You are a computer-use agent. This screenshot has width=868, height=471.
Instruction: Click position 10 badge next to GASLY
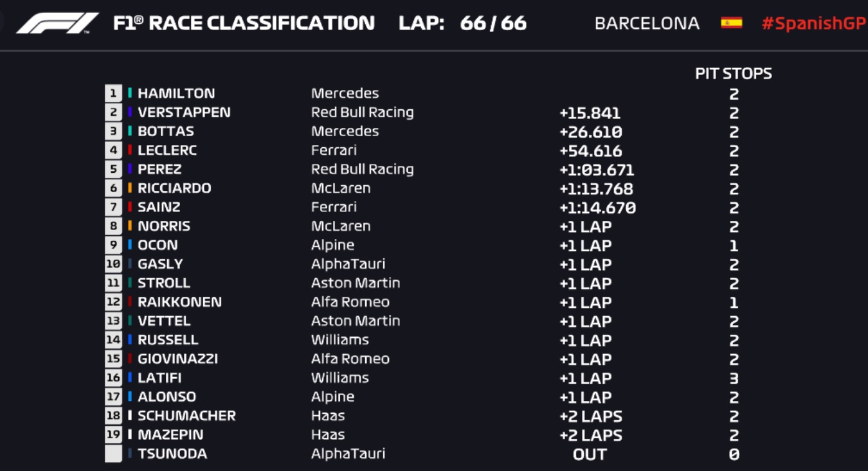tap(113, 264)
